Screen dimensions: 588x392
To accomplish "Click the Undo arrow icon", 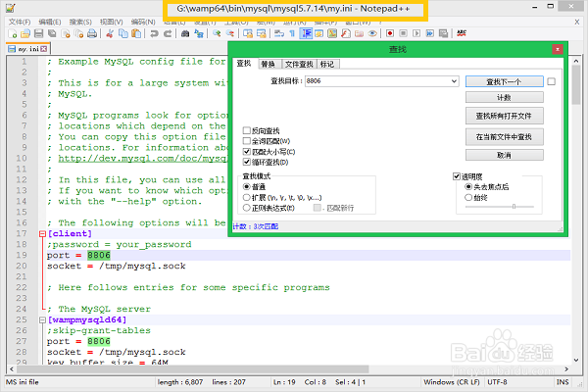I will (154, 33).
